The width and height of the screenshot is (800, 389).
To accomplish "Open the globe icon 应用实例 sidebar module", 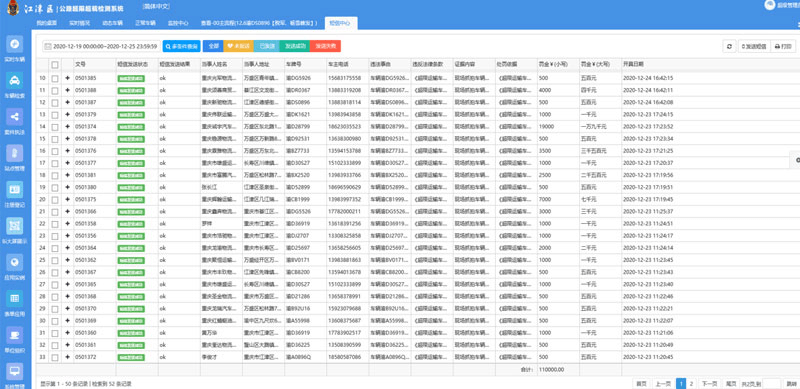I will click(x=14, y=267).
